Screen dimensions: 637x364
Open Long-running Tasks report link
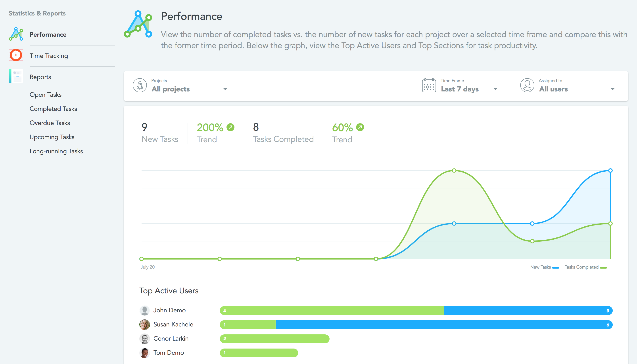point(56,151)
